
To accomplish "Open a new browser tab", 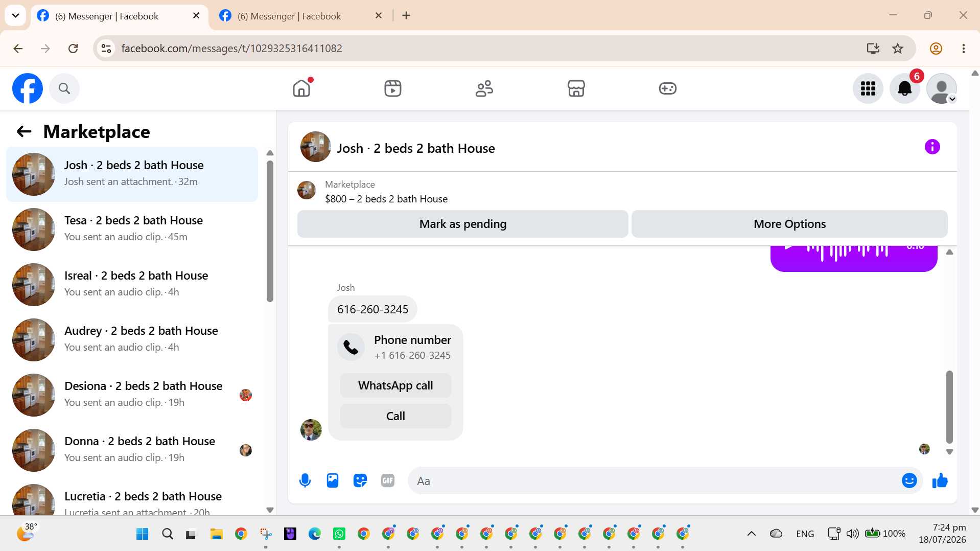I will tap(406, 16).
